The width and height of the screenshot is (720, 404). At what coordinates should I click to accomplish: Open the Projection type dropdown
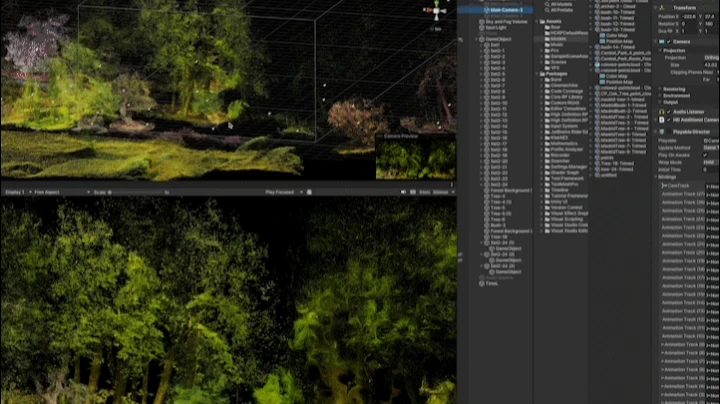click(711, 58)
